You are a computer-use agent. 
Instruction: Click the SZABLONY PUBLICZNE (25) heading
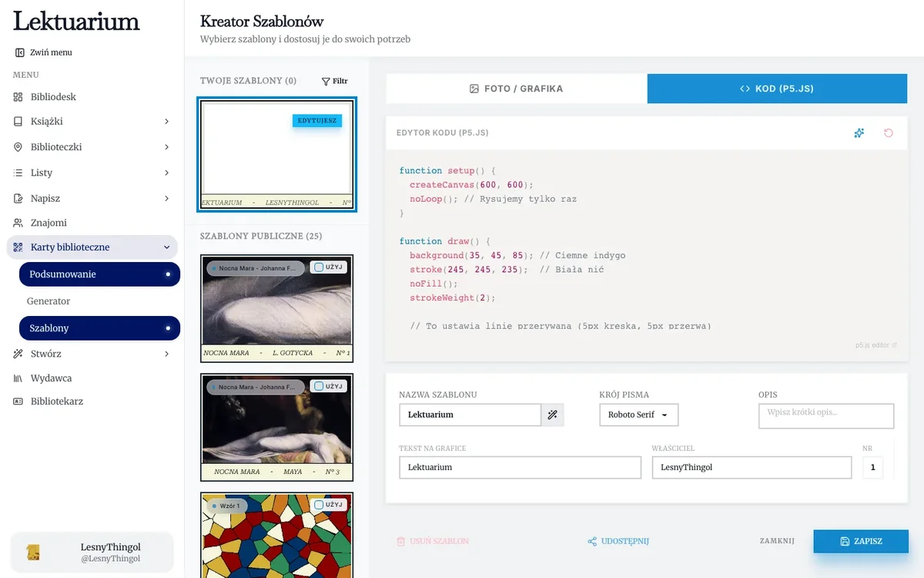(x=261, y=236)
